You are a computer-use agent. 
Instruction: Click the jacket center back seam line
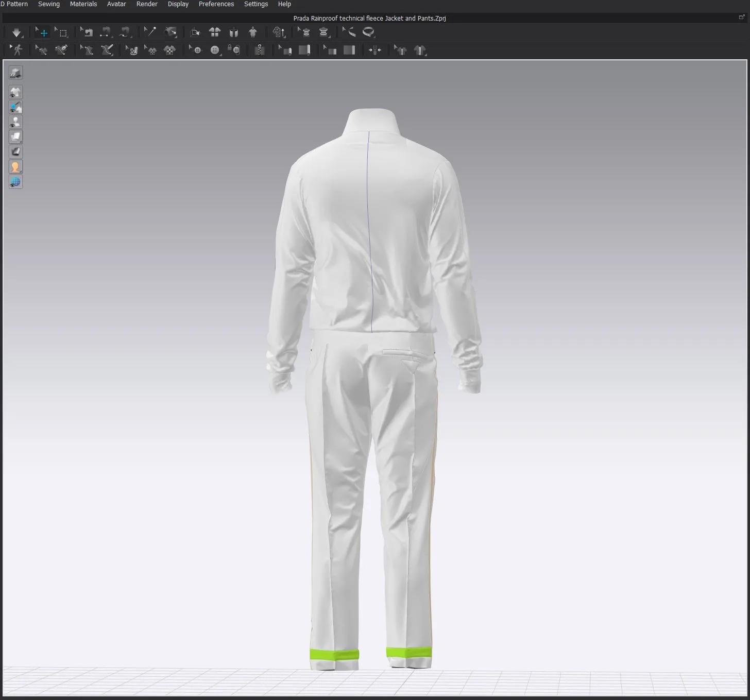click(x=370, y=232)
